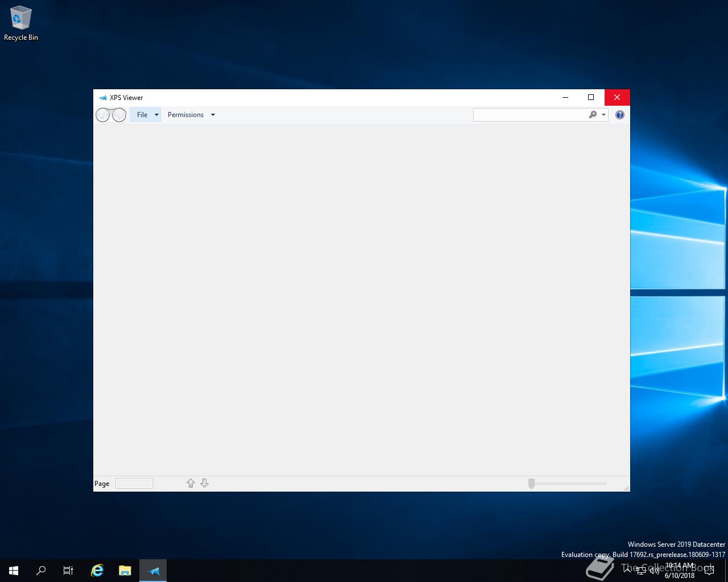The height and width of the screenshot is (582, 728).
Task: Open XPS Viewer help via question mark icon
Action: point(620,115)
